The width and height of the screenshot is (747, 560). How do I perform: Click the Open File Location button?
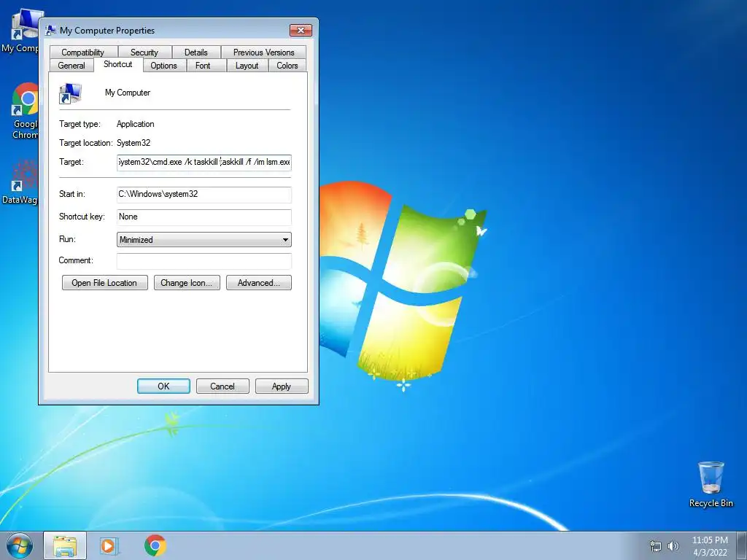[105, 283]
